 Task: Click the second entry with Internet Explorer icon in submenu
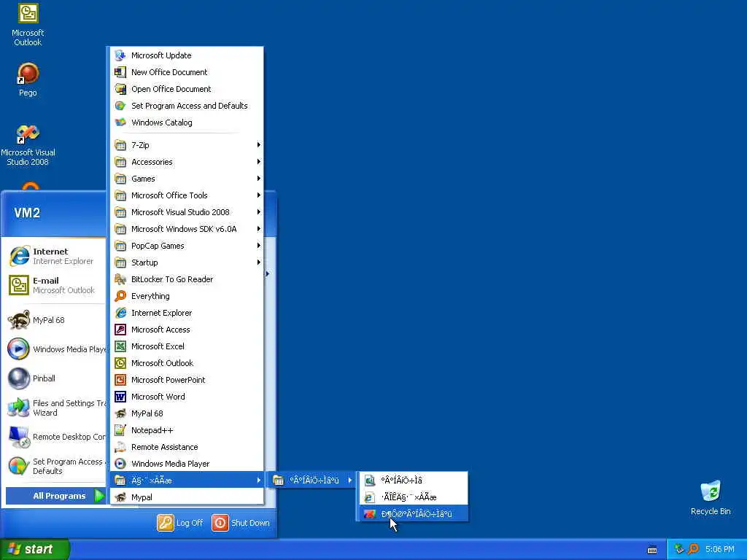413,497
